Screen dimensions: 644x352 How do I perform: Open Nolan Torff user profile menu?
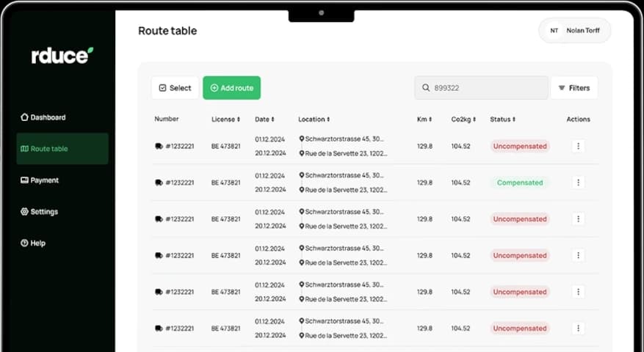coord(574,31)
